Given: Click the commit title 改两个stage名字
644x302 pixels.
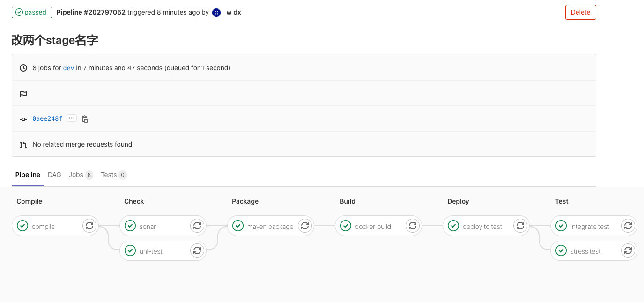Looking at the screenshot, I should pos(55,40).
